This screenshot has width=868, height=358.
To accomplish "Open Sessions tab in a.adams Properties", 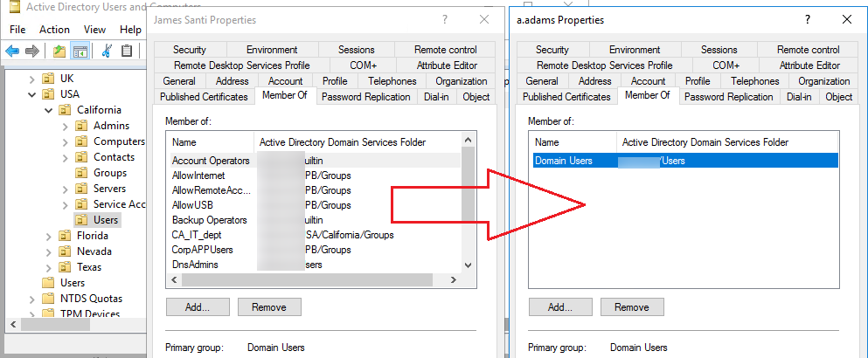I will (719, 50).
